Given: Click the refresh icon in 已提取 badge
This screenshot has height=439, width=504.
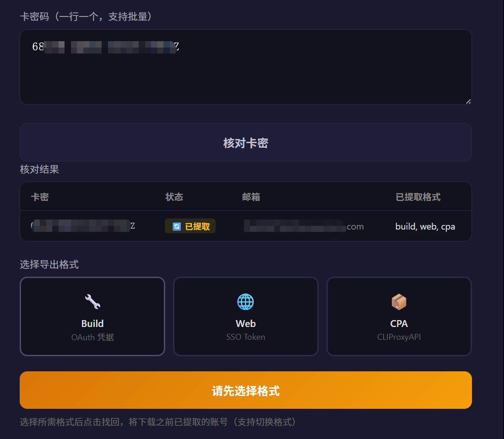Looking at the screenshot, I should [x=177, y=227].
